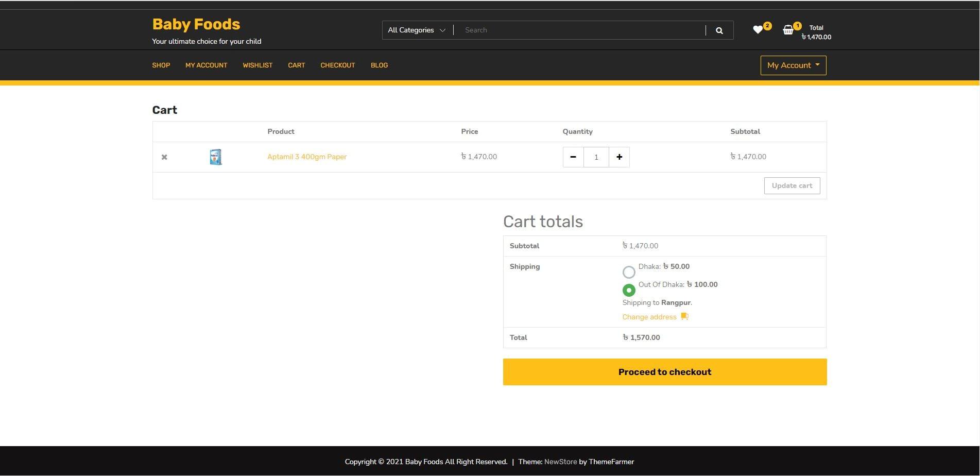This screenshot has height=476, width=980.
Task: Expand the My Account dropdown
Action: tap(793, 65)
